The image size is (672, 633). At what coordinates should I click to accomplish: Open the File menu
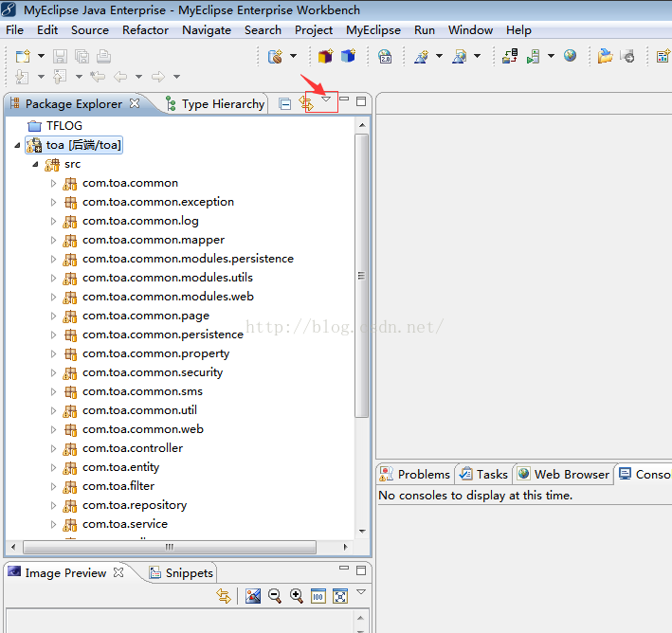[14, 30]
